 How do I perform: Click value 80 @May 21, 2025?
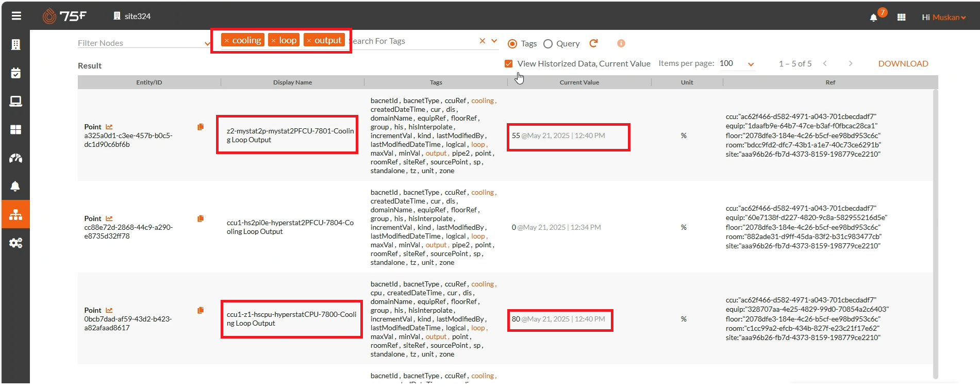[x=558, y=319]
